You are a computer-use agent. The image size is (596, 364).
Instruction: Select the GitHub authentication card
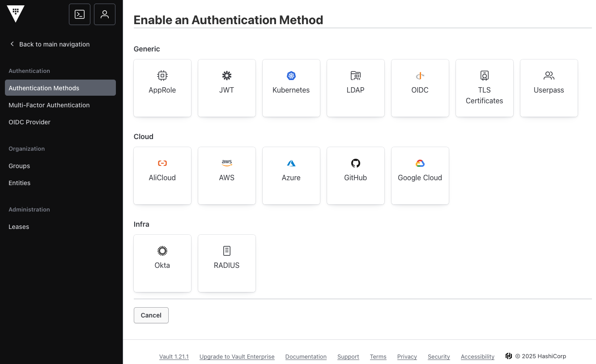coord(356,176)
